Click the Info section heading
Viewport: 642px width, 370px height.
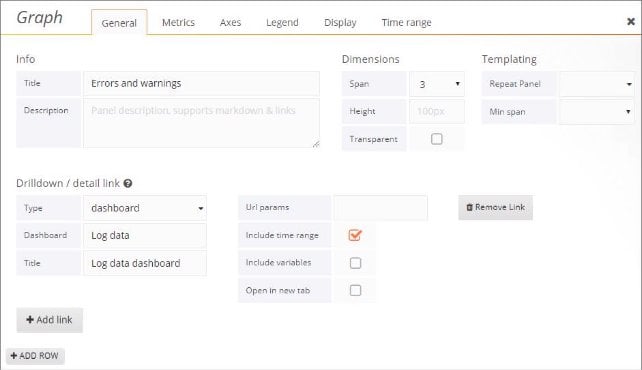(x=25, y=59)
